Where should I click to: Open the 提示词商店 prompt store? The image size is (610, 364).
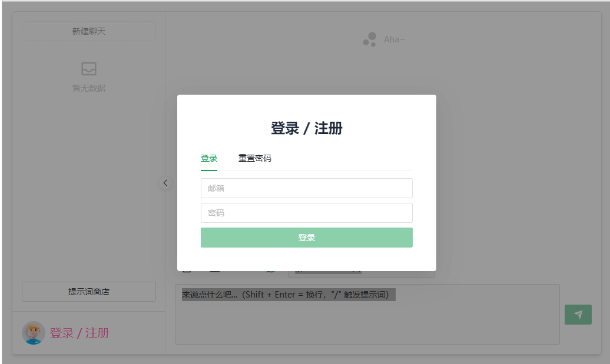pyautogui.click(x=89, y=292)
